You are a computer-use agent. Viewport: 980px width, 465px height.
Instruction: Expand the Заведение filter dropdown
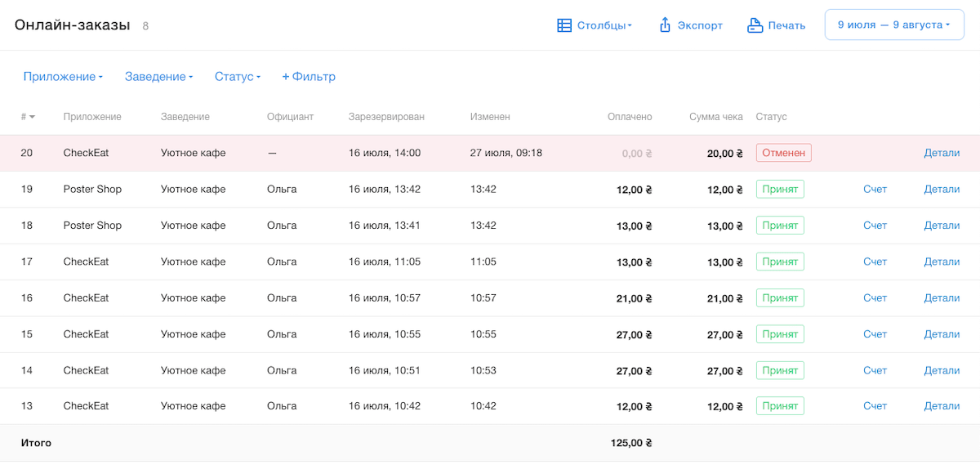[x=158, y=77]
